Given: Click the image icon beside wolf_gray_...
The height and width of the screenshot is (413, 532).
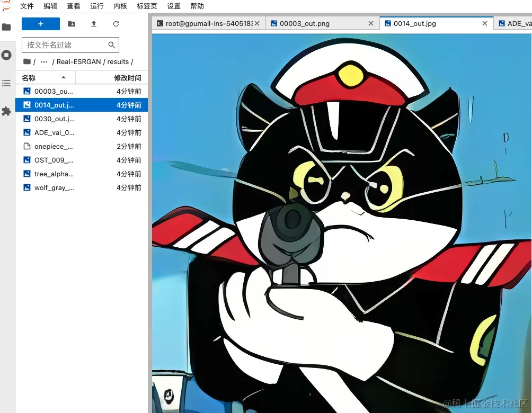Looking at the screenshot, I should [27, 187].
